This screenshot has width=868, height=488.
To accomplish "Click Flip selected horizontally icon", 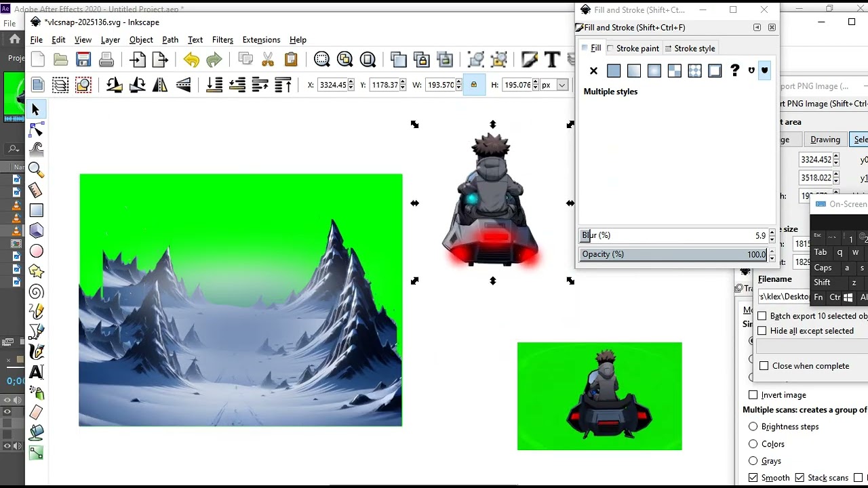I will click(160, 85).
